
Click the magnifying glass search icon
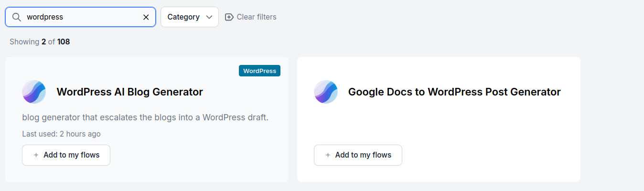click(16, 17)
